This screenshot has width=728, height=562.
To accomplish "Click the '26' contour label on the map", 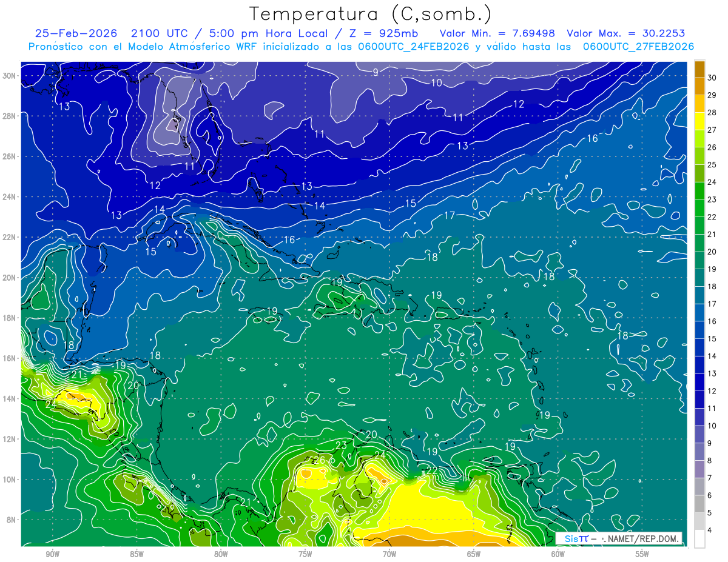I will (319, 461).
